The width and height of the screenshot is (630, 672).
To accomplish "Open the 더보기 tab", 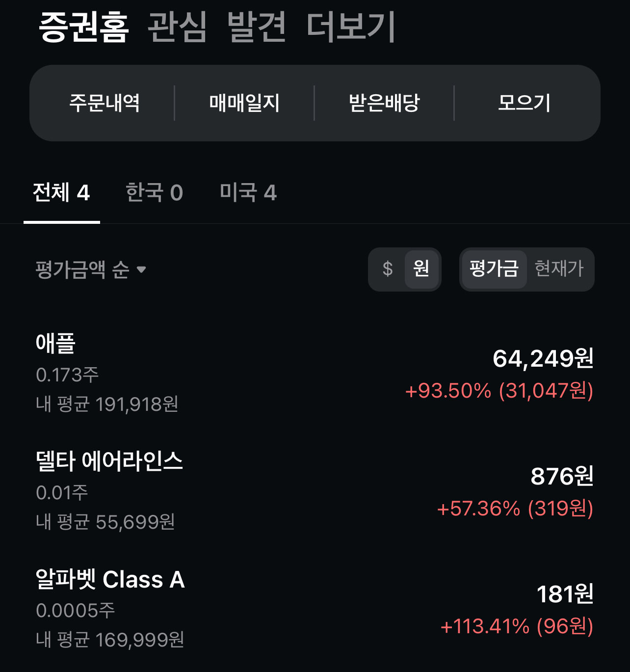I will pyautogui.click(x=350, y=27).
